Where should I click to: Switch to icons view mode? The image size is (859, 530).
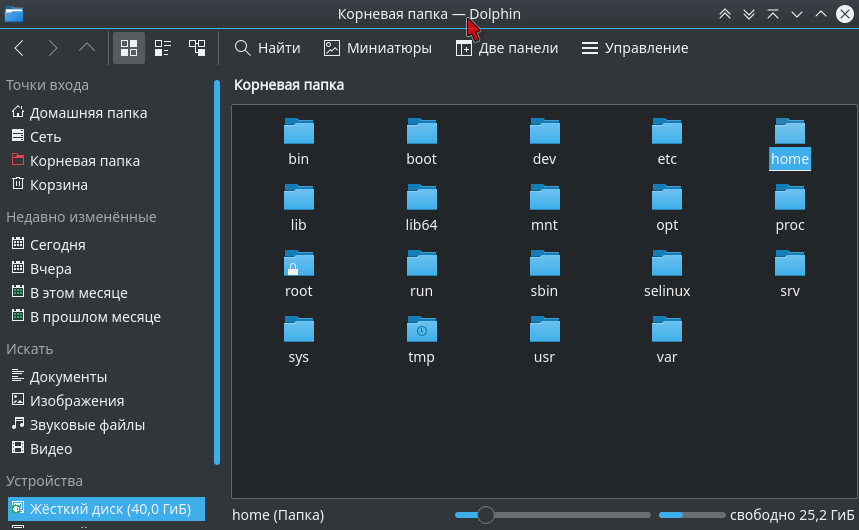(x=129, y=48)
